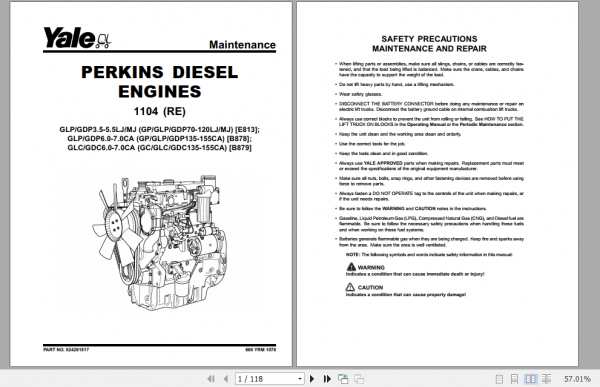
Task: Click the GLC/GDC6.0-7.0CA [B879] model line
Action: coord(160,148)
